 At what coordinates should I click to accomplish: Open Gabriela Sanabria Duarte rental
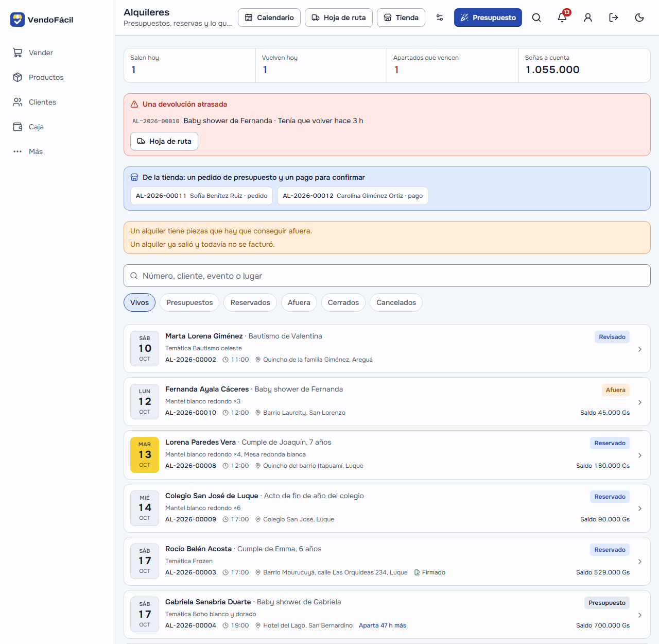tap(387, 614)
